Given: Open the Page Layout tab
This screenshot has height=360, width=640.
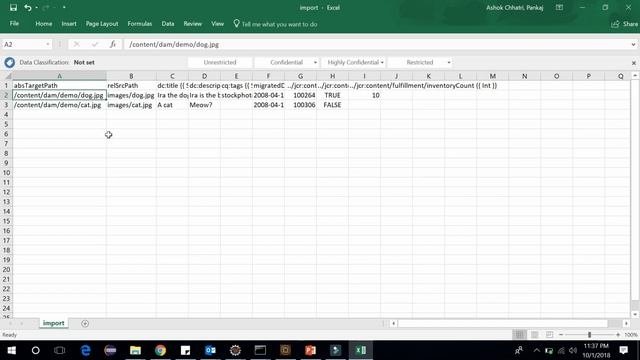Looking at the screenshot, I should coord(102,24).
